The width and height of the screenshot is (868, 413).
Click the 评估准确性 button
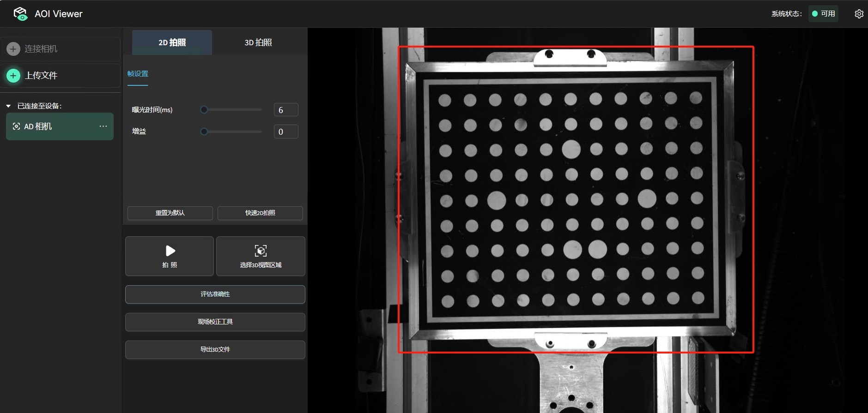tap(215, 294)
